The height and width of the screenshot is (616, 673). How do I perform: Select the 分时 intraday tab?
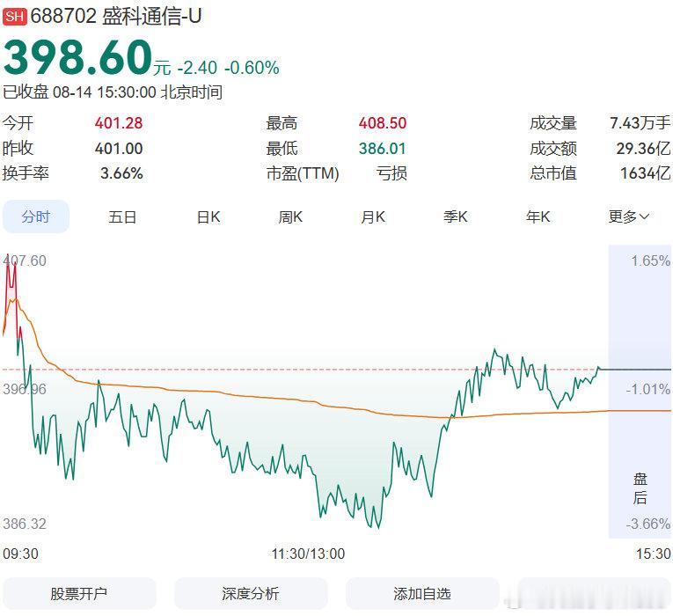[36, 216]
